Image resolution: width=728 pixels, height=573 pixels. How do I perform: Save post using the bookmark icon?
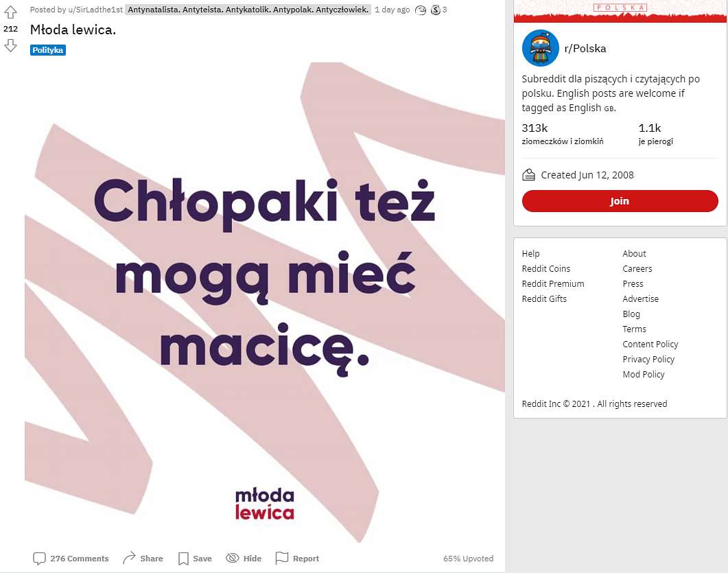pos(183,558)
